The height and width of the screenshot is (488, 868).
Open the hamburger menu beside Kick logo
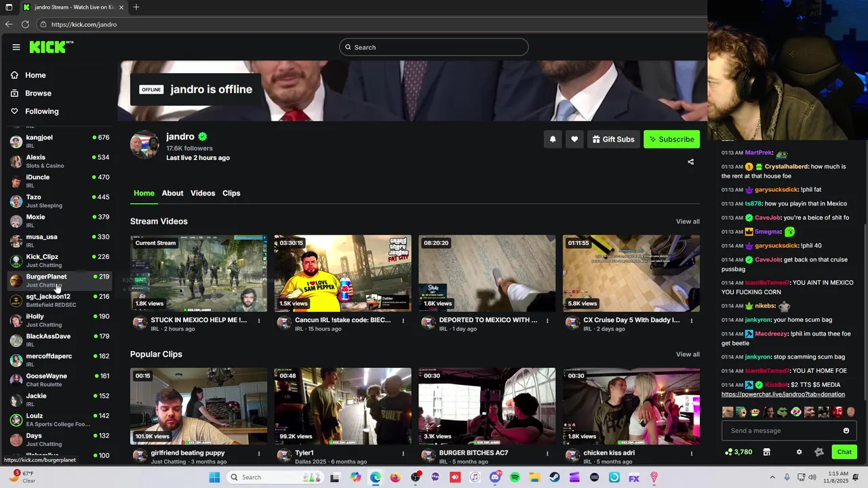tap(16, 47)
